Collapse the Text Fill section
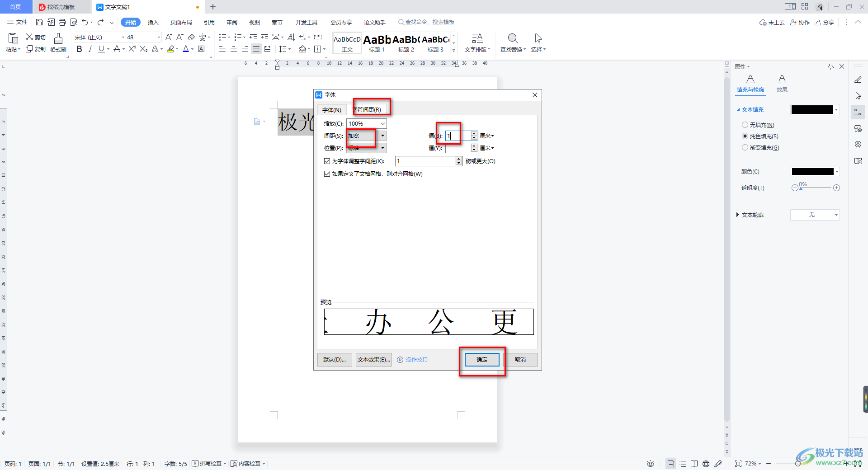This screenshot has height=470, width=868. 738,110
